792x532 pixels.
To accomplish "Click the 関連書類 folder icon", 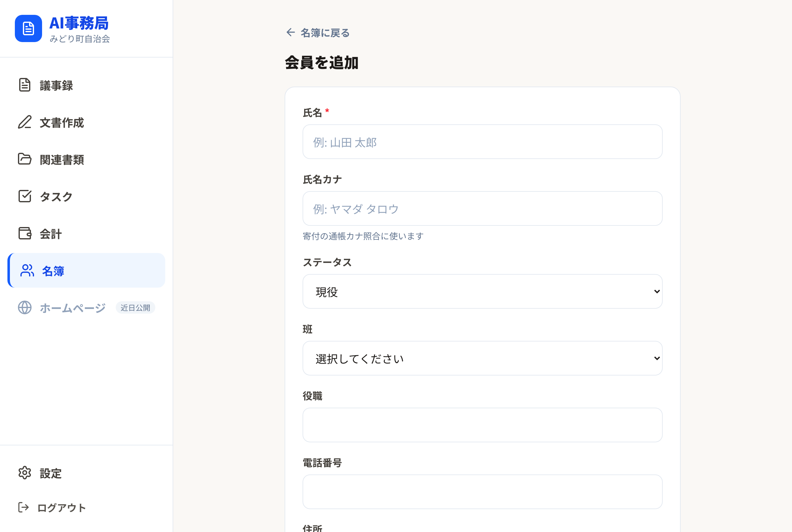I will point(25,159).
